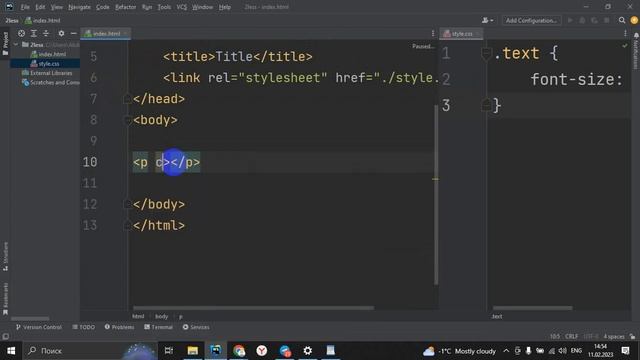Open style.css editor tab options (three dots)

coord(625,33)
